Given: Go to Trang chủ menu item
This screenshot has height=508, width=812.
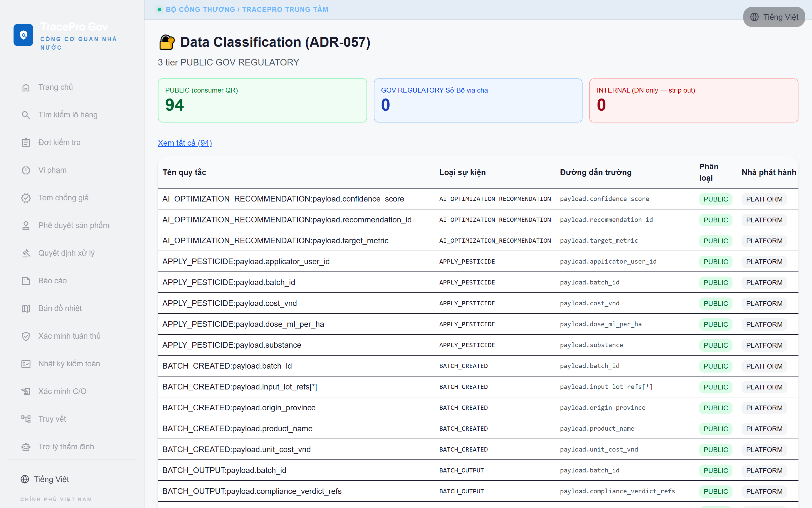Looking at the screenshot, I should pos(72,87).
